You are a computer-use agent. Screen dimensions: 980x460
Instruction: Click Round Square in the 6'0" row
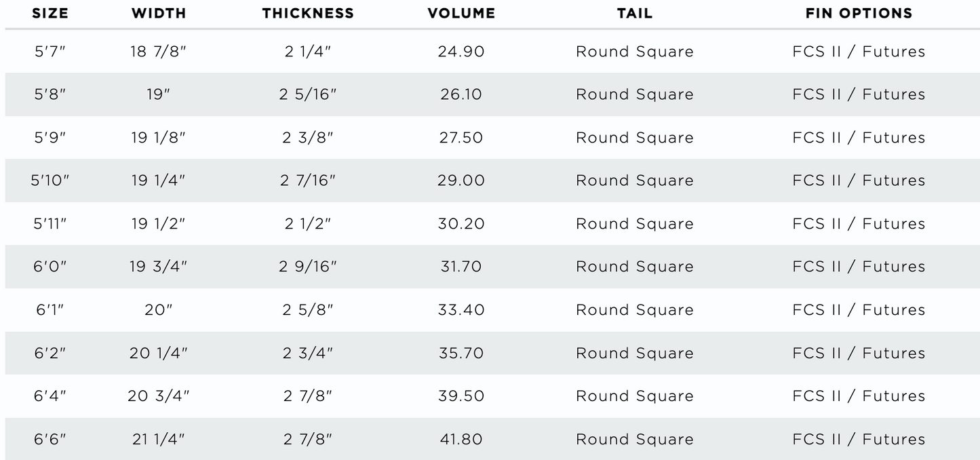[635, 267]
